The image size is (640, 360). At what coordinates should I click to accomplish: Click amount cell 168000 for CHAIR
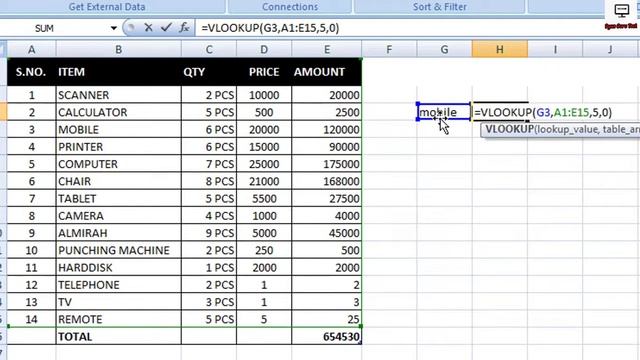[x=327, y=181]
